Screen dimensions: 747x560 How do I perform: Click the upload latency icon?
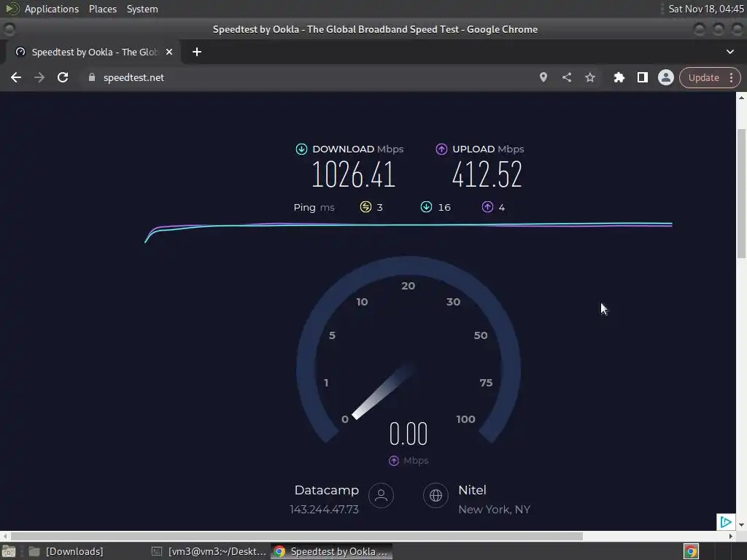click(x=487, y=206)
